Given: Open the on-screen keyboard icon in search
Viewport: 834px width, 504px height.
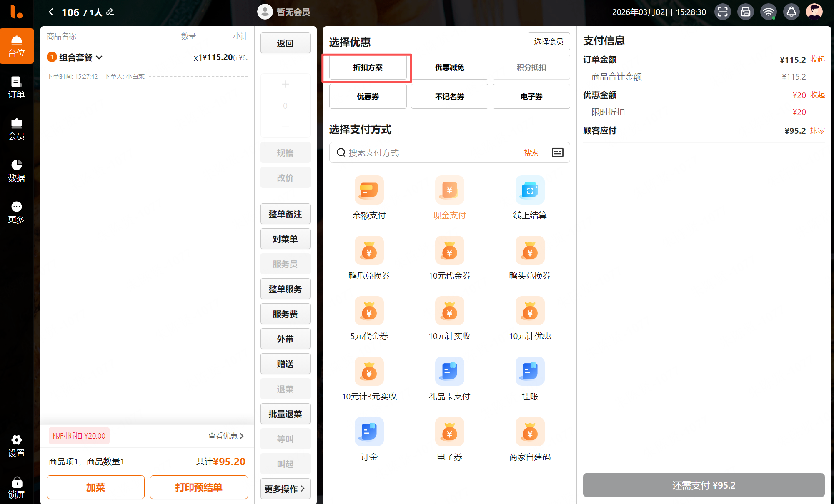Looking at the screenshot, I should (x=557, y=152).
